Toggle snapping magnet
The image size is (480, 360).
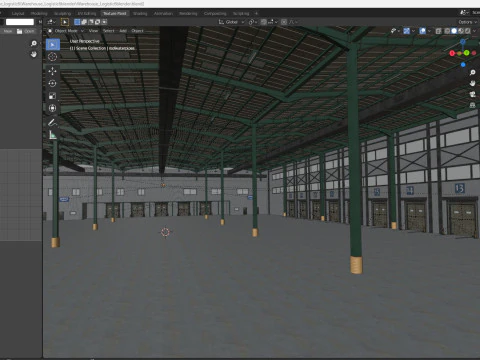click(264, 22)
